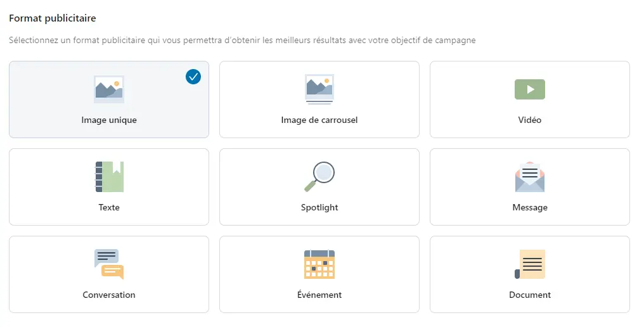Click the envelope Message icon

tap(530, 177)
